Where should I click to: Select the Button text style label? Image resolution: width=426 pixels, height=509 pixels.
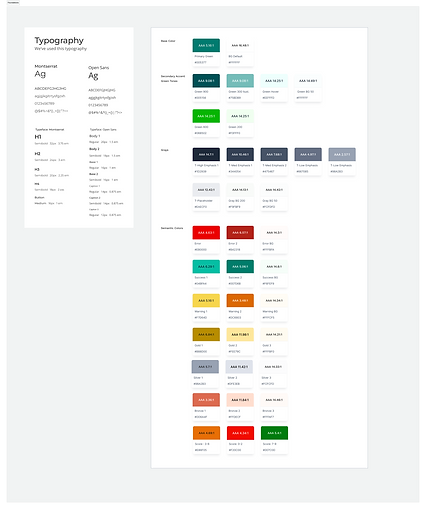pos(39,197)
